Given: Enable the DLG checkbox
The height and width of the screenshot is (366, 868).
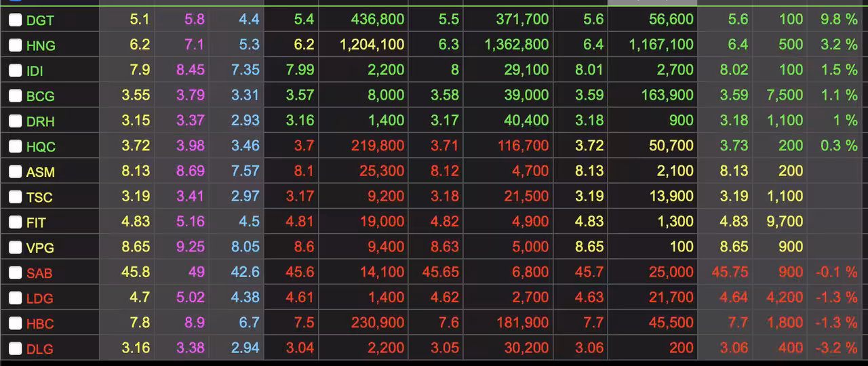Looking at the screenshot, I should [15, 349].
